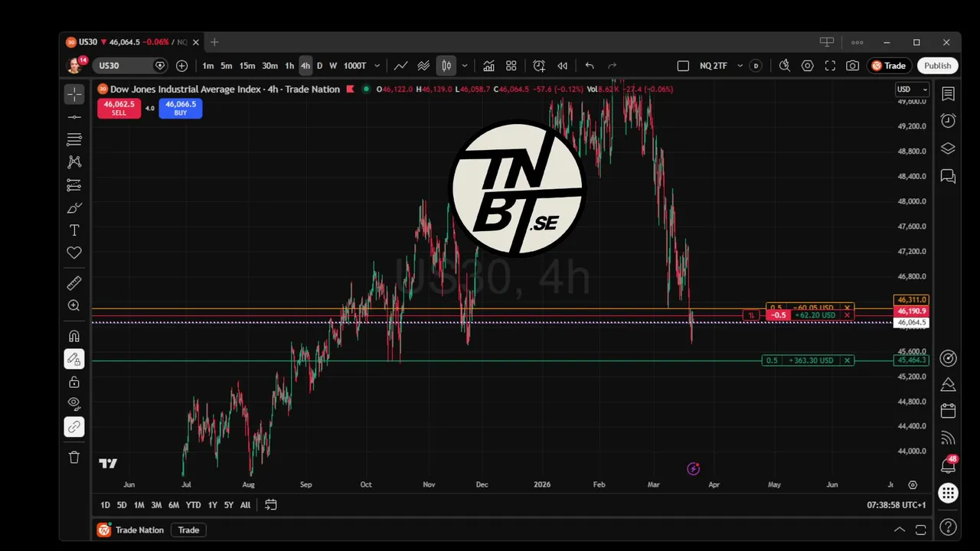Viewport: 980px width, 551px height.
Task: Open the Indicators chart icon
Action: pyautogui.click(x=488, y=66)
